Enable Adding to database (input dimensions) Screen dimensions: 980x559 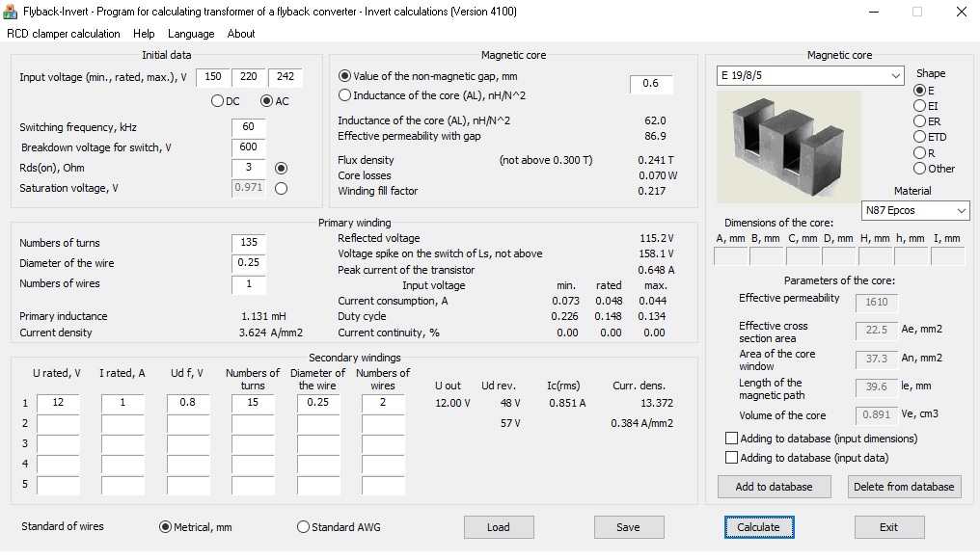click(x=731, y=439)
